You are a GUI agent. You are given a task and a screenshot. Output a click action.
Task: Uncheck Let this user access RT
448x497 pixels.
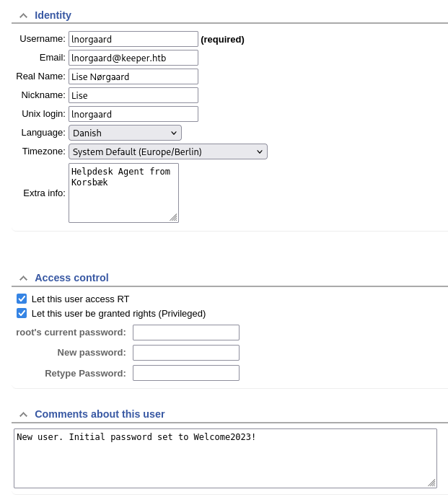coord(22,299)
